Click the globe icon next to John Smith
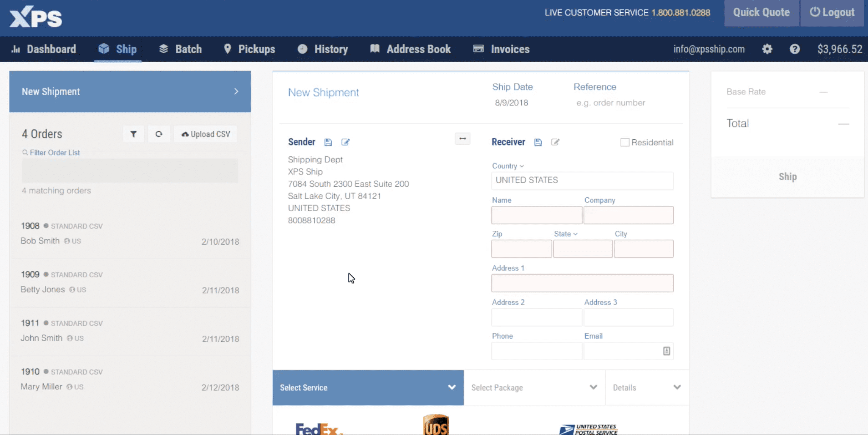The width and height of the screenshot is (868, 435). pos(70,338)
